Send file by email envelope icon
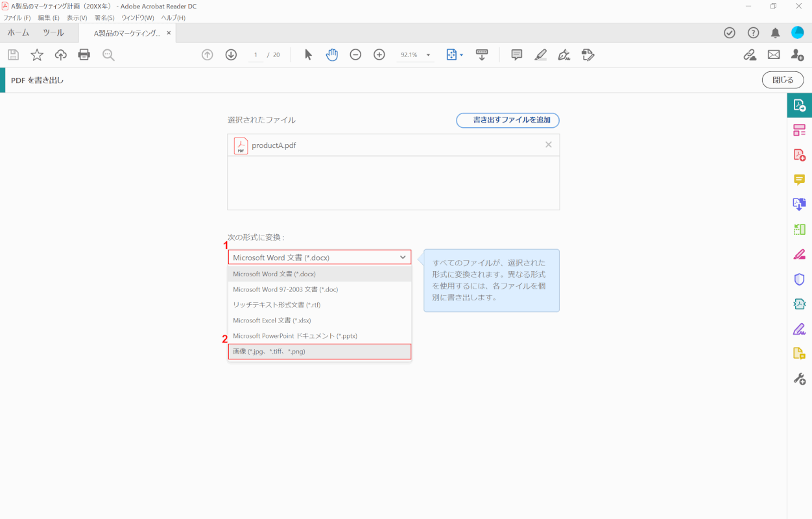Viewport: 812px width, 519px height. 774,55
